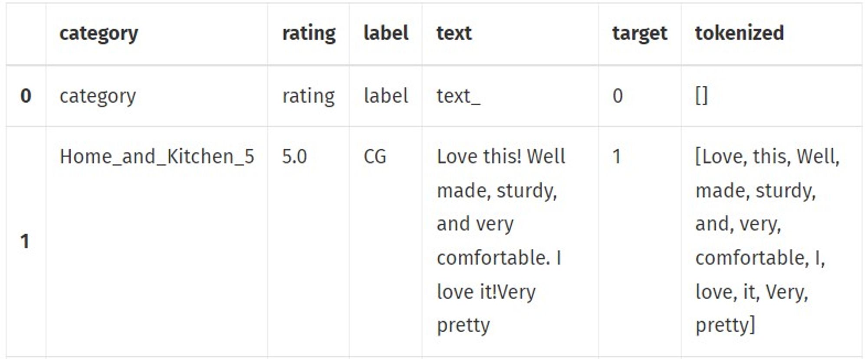The width and height of the screenshot is (868, 359).
Task: Click the 'rating' cell in row 0
Action: point(309,97)
